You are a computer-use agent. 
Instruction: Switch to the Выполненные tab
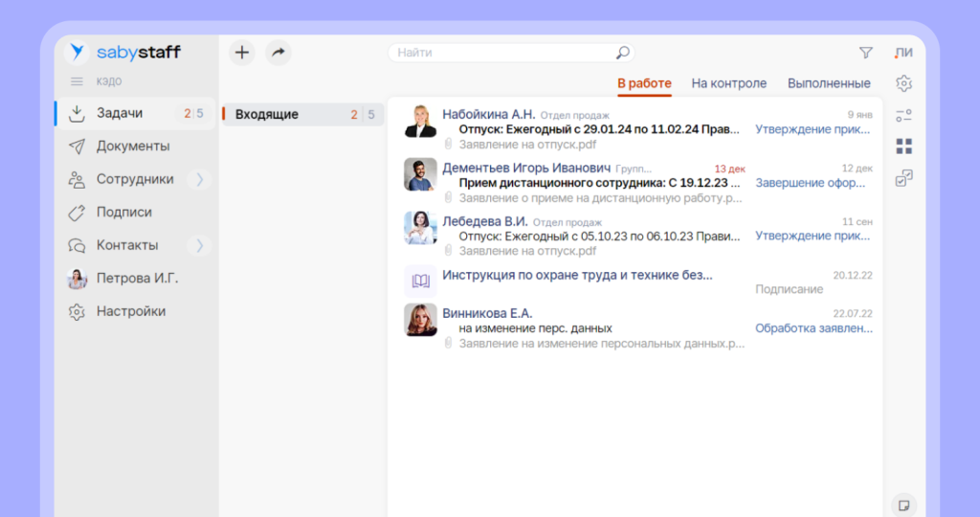829,83
